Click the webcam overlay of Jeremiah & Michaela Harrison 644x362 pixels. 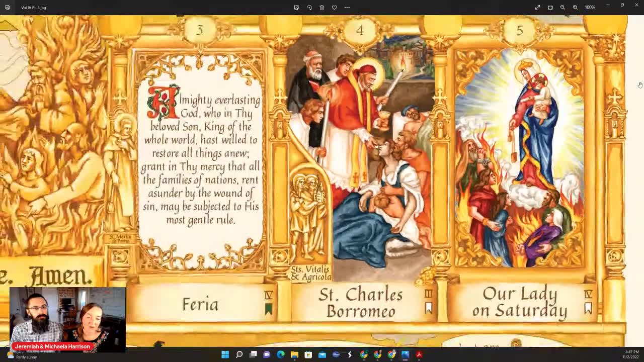pyautogui.click(x=67, y=320)
